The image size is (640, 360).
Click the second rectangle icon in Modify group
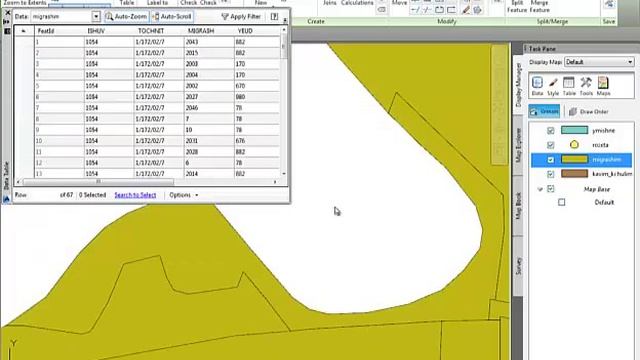click(x=451, y=10)
